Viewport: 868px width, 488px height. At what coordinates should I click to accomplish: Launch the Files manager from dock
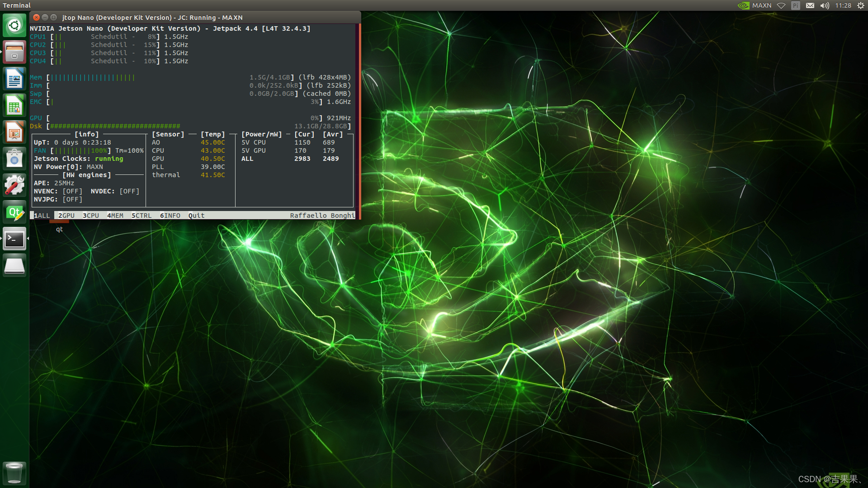click(x=14, y=52)
